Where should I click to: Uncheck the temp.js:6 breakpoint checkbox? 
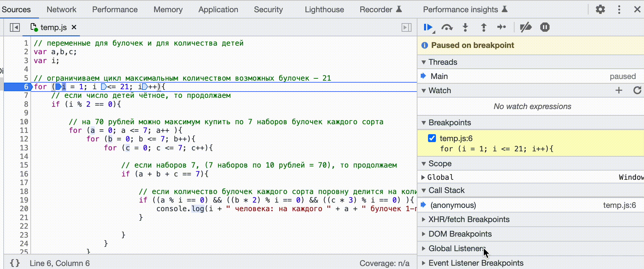432,138
